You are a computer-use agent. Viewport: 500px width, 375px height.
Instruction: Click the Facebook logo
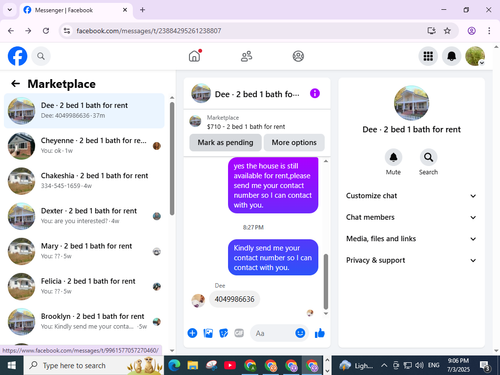[17, 56]
